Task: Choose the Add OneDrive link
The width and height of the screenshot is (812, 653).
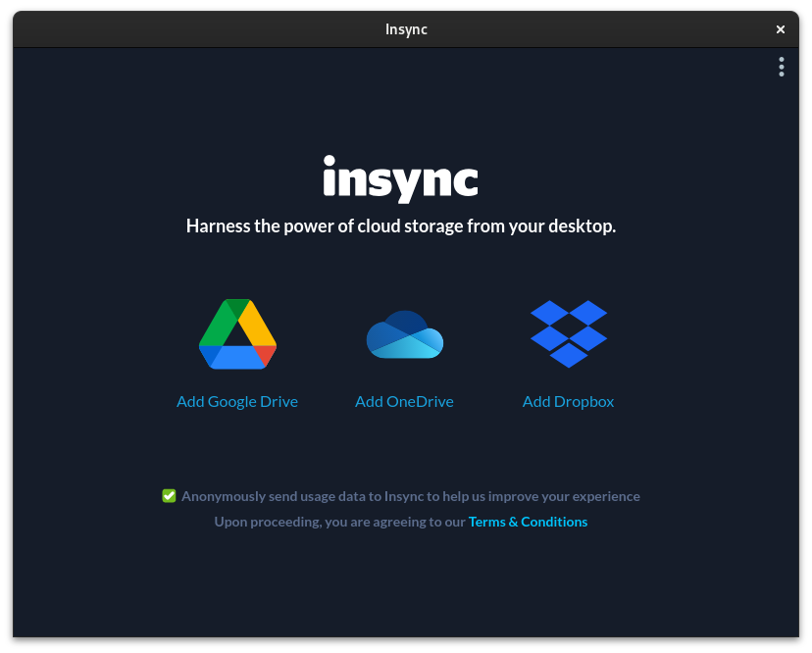Action: 404,401
